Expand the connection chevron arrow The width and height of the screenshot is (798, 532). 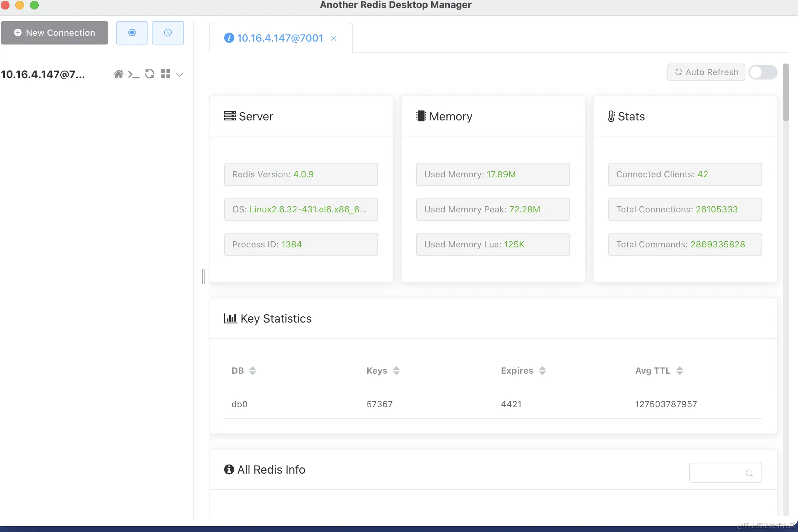[x=180, y=75]
